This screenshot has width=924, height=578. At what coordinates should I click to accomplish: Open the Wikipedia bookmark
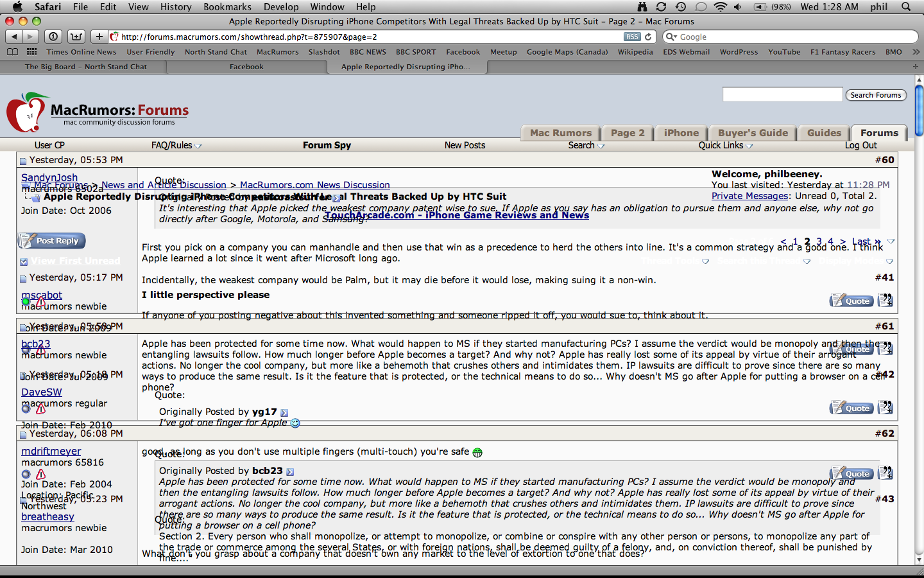pyautogui.click(x=635, y=52)
